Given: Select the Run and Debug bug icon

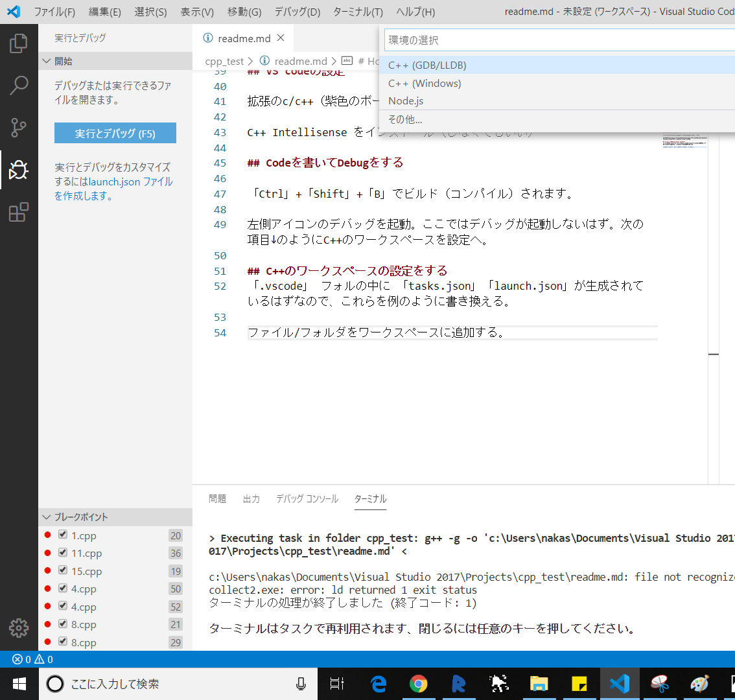Looking at the screenshot, I should tap(19, 170).
